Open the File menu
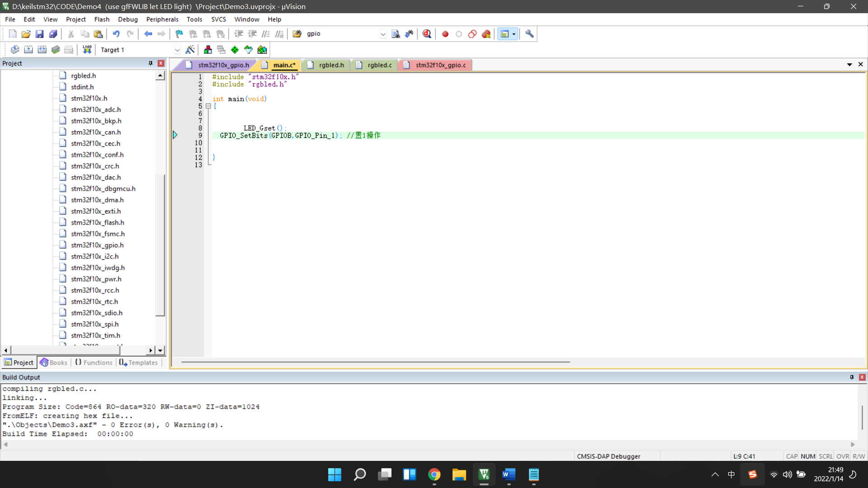 click(10, 19)
